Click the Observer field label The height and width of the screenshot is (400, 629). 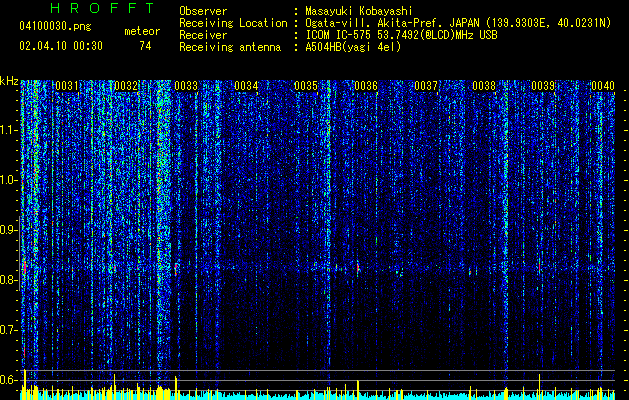click(x=203, y=11)
